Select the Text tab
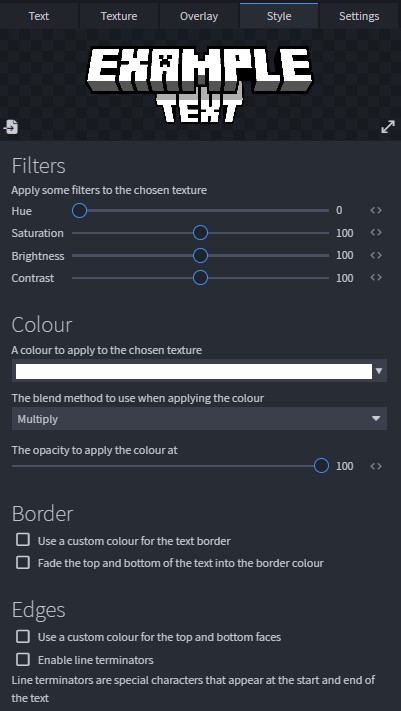This screenshot has width=401, height=711. (x=39, y=16)
